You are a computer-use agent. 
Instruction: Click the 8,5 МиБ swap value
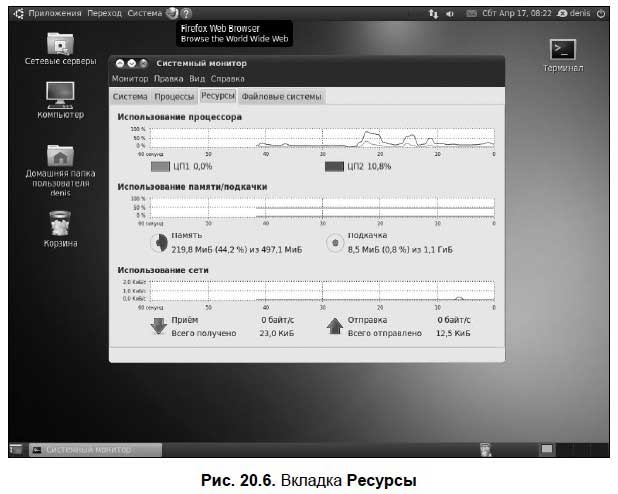[x=400, y=250]
